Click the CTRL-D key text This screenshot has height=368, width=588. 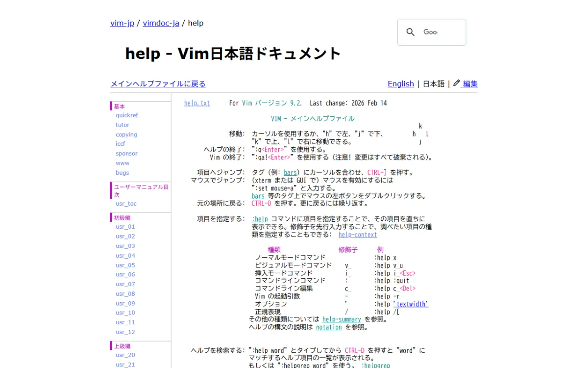355,350
